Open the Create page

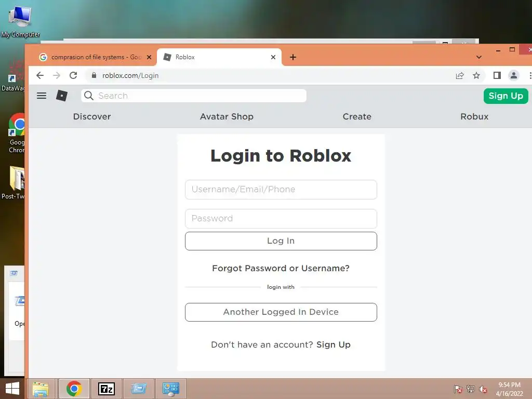[357, 116]
